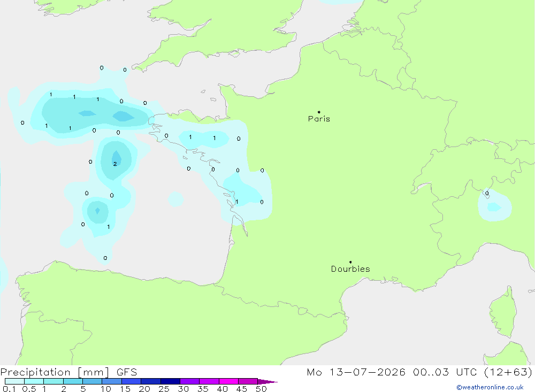The width and height of the screenshot is (535, 392).
Task: Pick the 1–2 mm legend swatch
Action: [x=53, y=381]
